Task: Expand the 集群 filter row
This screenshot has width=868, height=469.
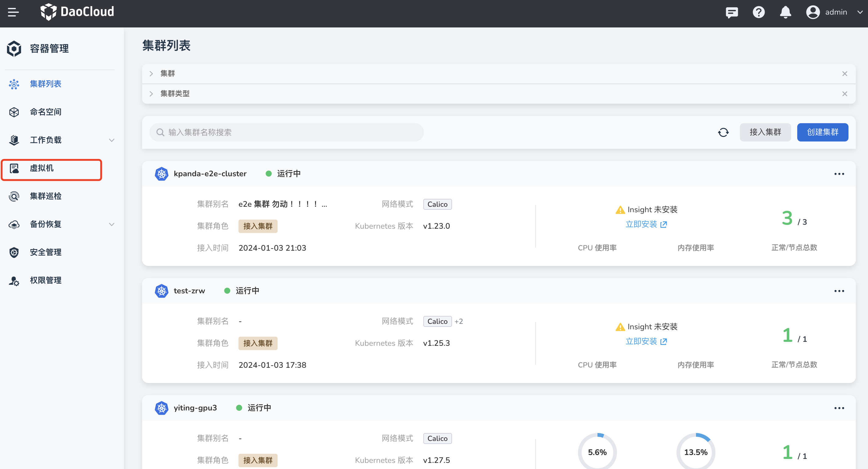Action: [151, 73]
